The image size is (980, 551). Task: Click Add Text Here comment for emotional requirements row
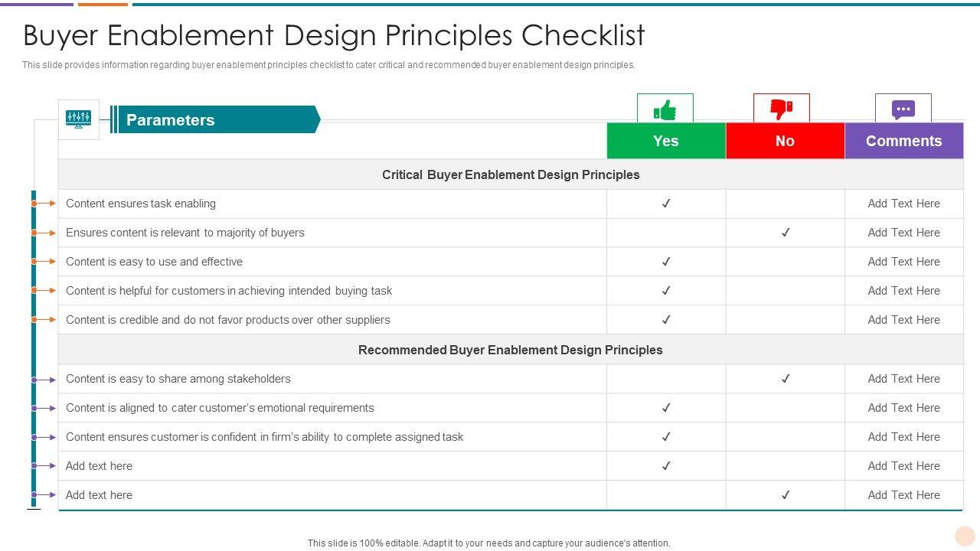904,408
